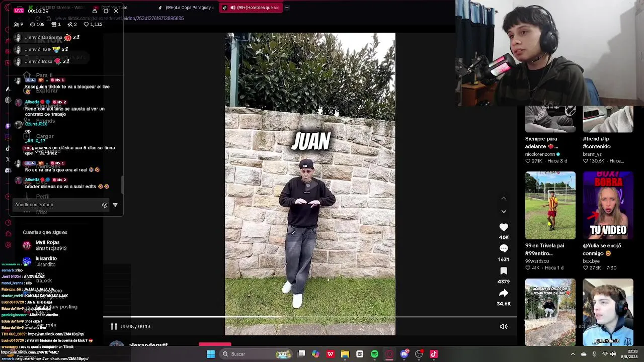Open TikTok Live Studio on taskbar
The height and width of the screenshot is (362, 644).
pyautogui.click(x=434, y=354)
